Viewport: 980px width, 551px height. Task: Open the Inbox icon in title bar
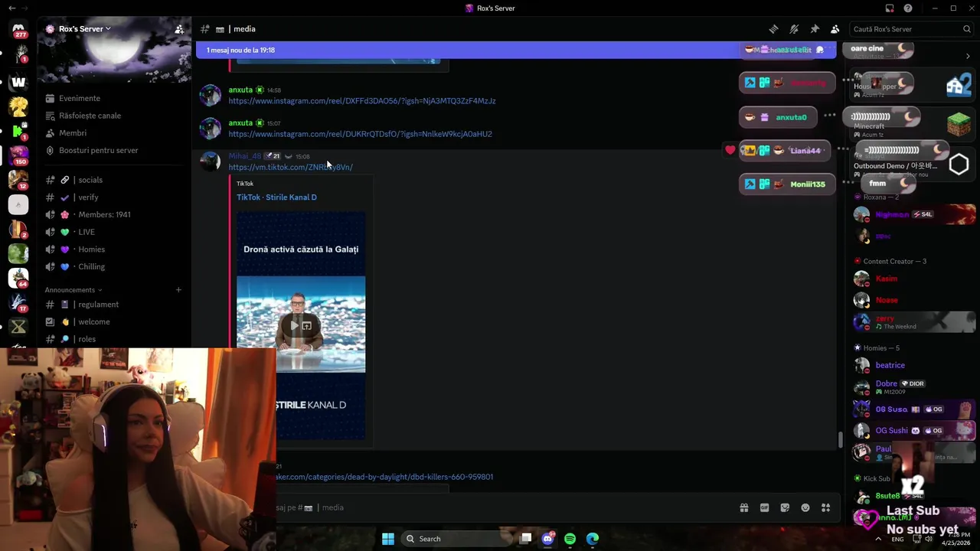[890, 8]
